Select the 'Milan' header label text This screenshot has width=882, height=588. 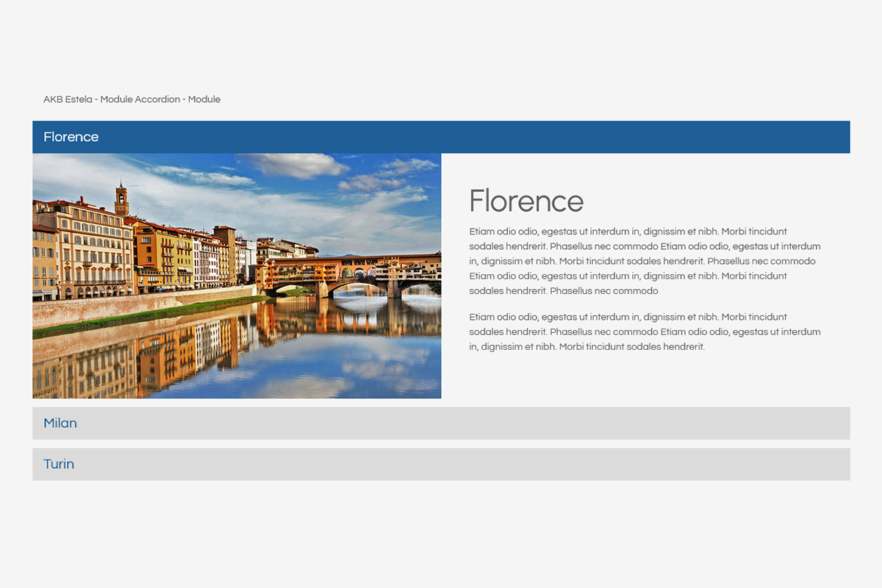click(x=60, y=423)
